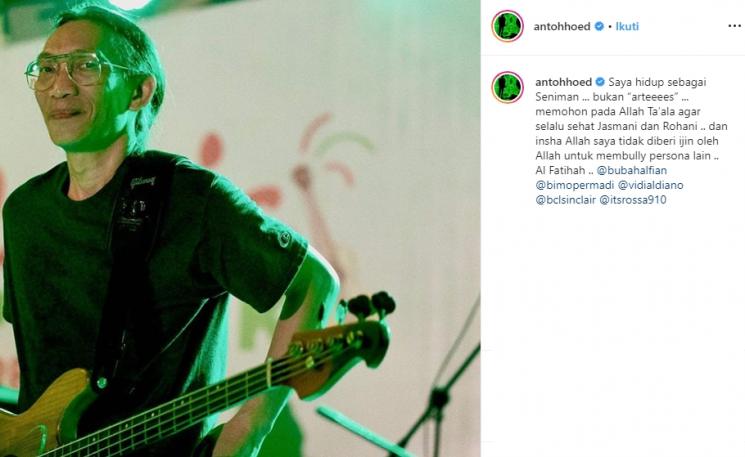Open the @bubahalfian mention

[631, 170]
